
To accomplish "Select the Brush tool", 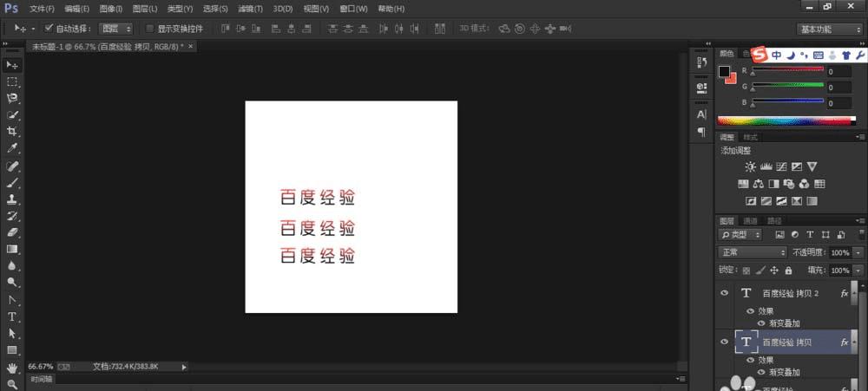I will point(12,183).
